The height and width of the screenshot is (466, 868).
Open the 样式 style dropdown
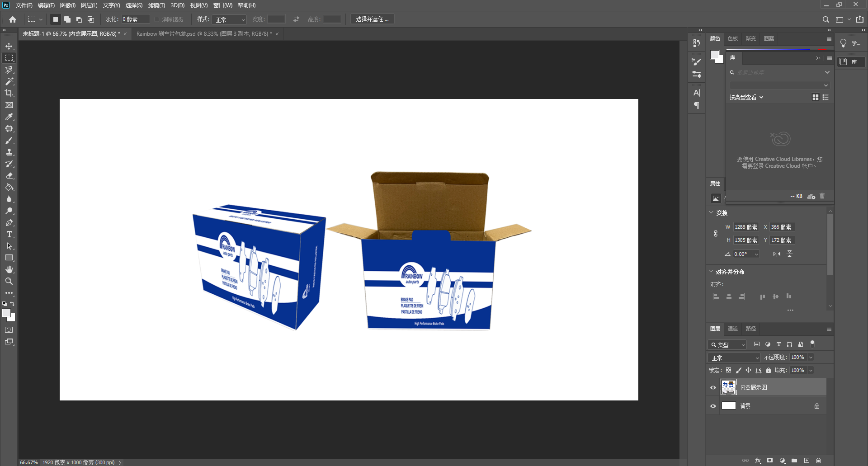[x=230, y=19]
